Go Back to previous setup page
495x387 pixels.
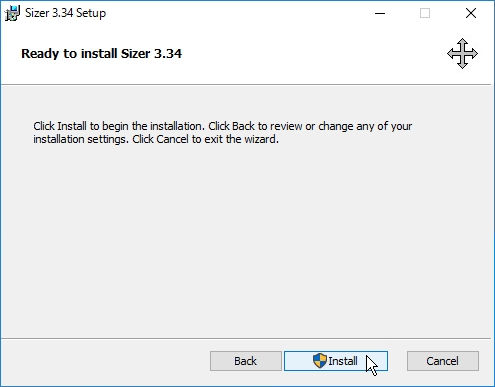246,361
